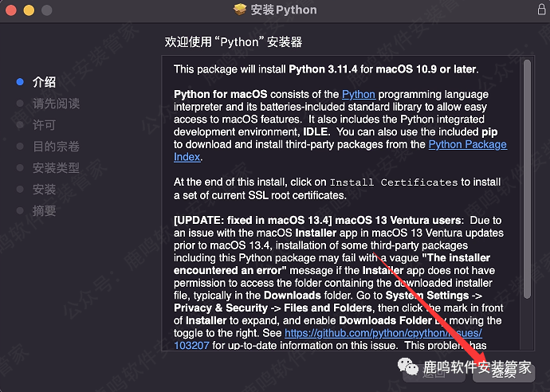Click the 继续 continue button
550x392 pixels.
(504, 373)
